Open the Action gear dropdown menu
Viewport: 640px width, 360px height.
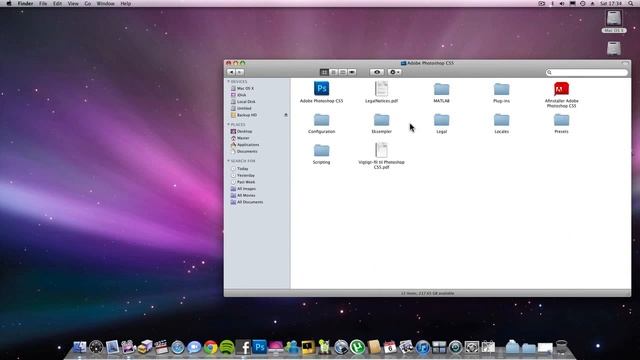[394, 72]
